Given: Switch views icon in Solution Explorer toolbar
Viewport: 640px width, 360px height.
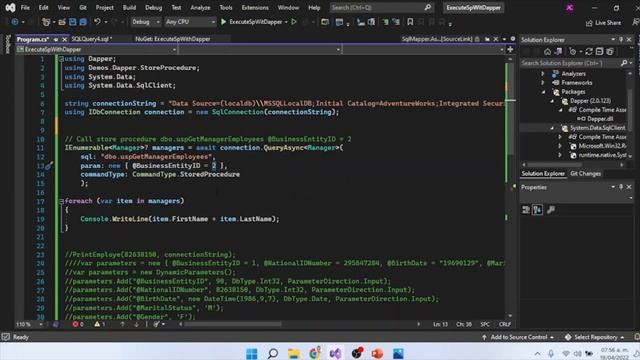Looking at the screenshot, I should point(558,51).
